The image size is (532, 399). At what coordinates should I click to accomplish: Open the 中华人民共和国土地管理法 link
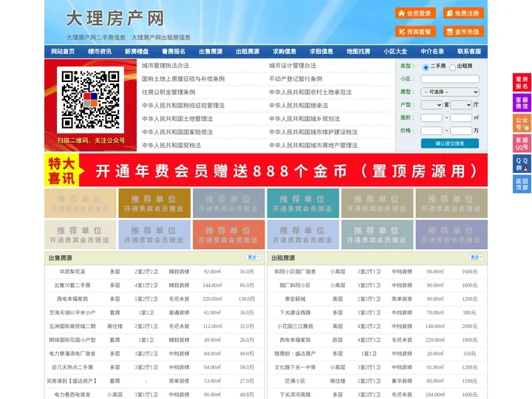pos(177,119)
